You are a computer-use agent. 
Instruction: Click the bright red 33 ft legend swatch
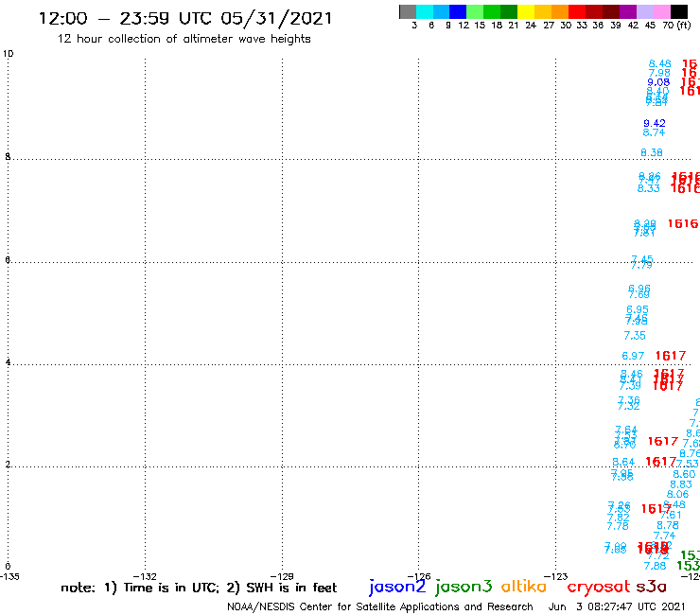(x=577, y=11)
